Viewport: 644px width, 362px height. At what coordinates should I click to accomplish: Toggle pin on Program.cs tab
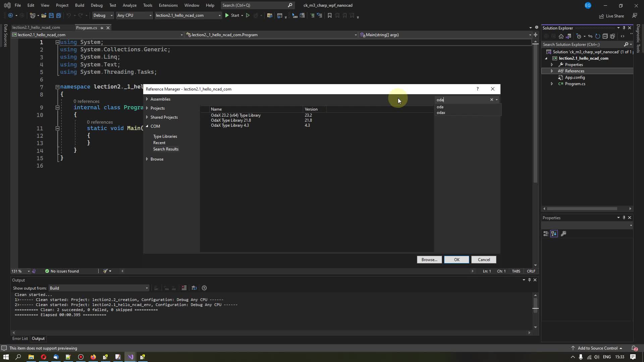pos(102,28)
